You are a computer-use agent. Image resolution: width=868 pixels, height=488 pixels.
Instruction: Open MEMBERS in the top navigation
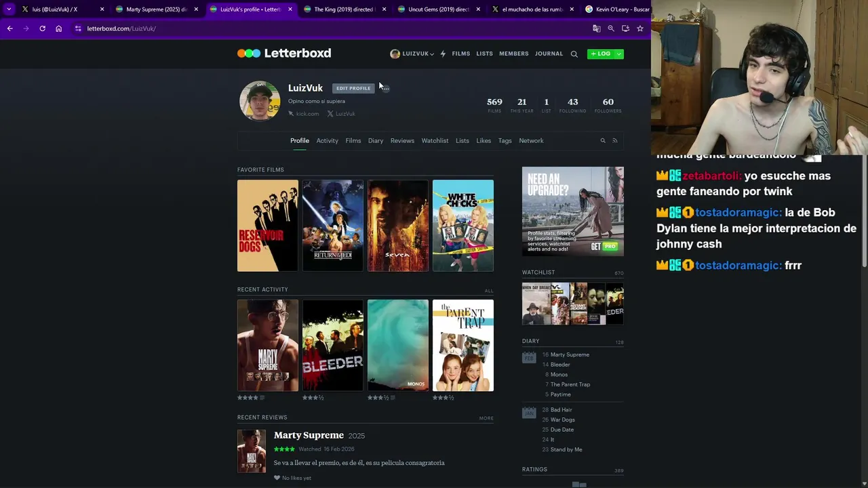point(514,54)
